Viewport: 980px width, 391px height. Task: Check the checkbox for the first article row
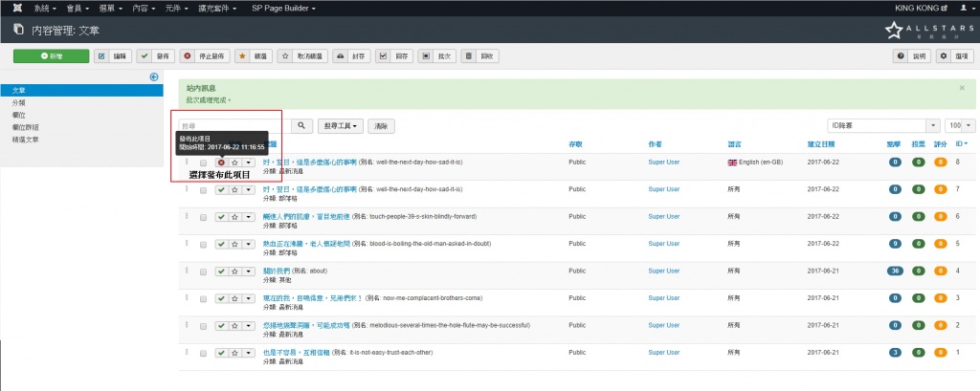click(x=203, y=163)
